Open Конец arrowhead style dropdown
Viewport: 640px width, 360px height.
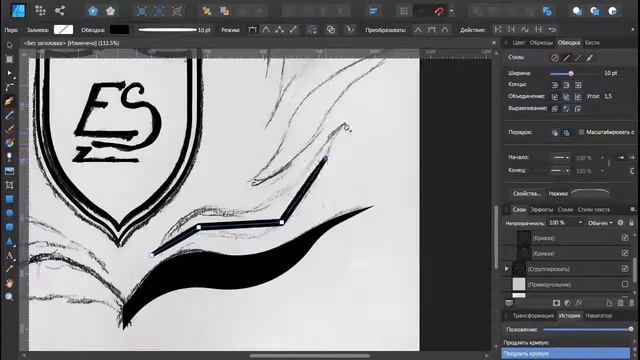click(561, 171)
